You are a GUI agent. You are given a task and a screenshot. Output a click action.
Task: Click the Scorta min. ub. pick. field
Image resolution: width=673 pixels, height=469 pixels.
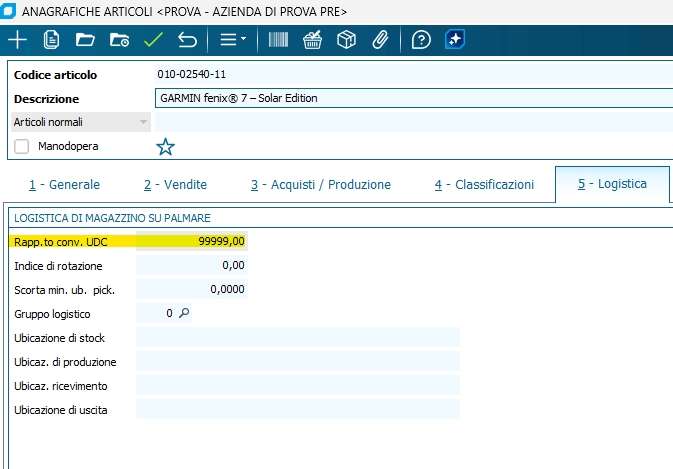click(192, 289)
